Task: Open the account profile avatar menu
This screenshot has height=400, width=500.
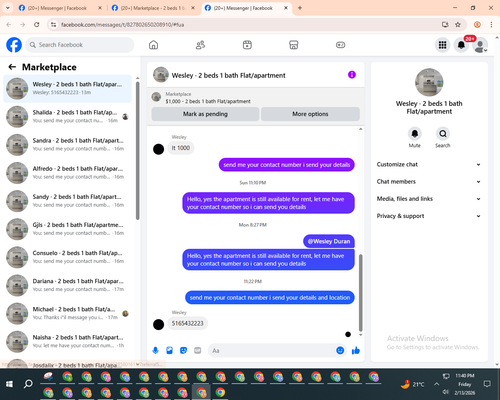Action: coord(480,45)
